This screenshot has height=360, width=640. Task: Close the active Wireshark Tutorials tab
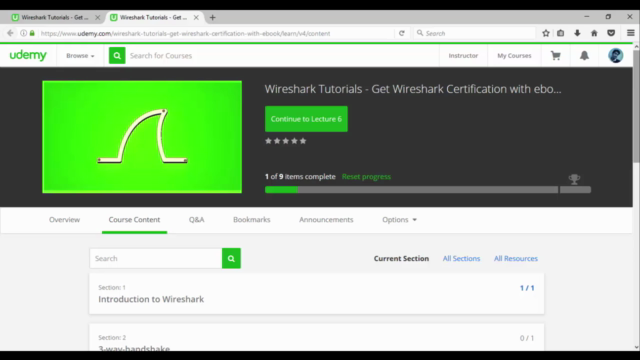click(196, 18)
